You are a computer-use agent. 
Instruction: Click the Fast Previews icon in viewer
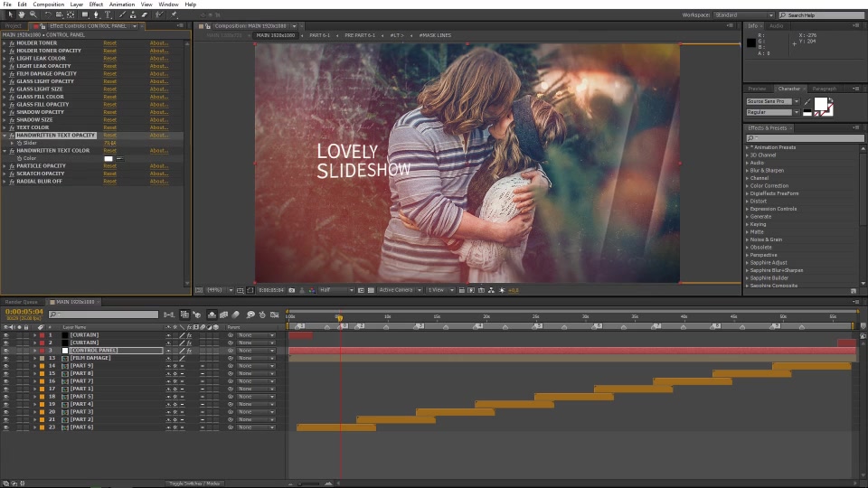471,290
